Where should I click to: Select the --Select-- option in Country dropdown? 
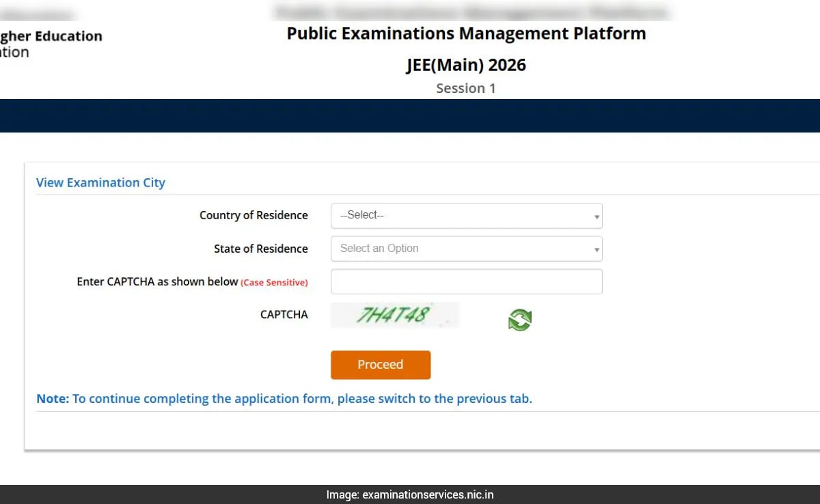[361, 215]
